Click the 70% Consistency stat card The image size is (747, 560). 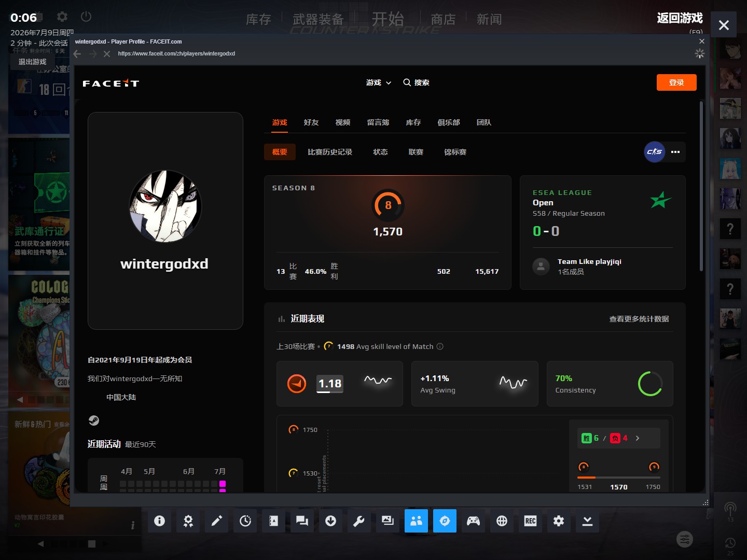[x=610, y=384]
